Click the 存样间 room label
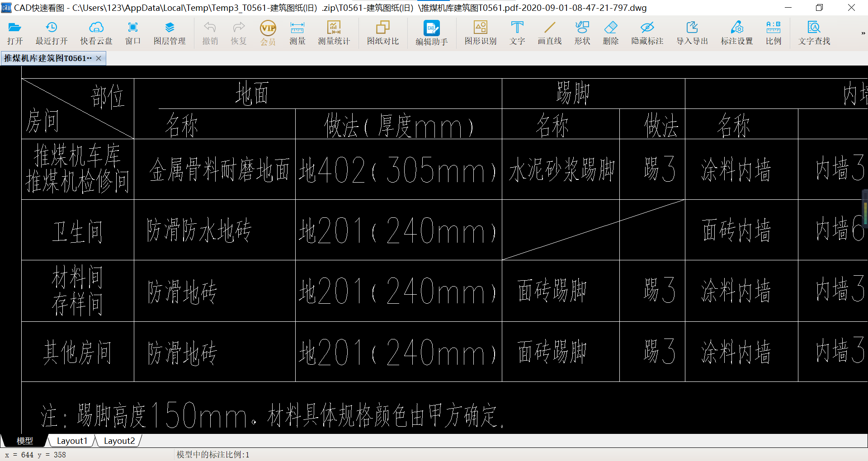Viewport: 868px width, 461px height. click(x=77, y=304)
